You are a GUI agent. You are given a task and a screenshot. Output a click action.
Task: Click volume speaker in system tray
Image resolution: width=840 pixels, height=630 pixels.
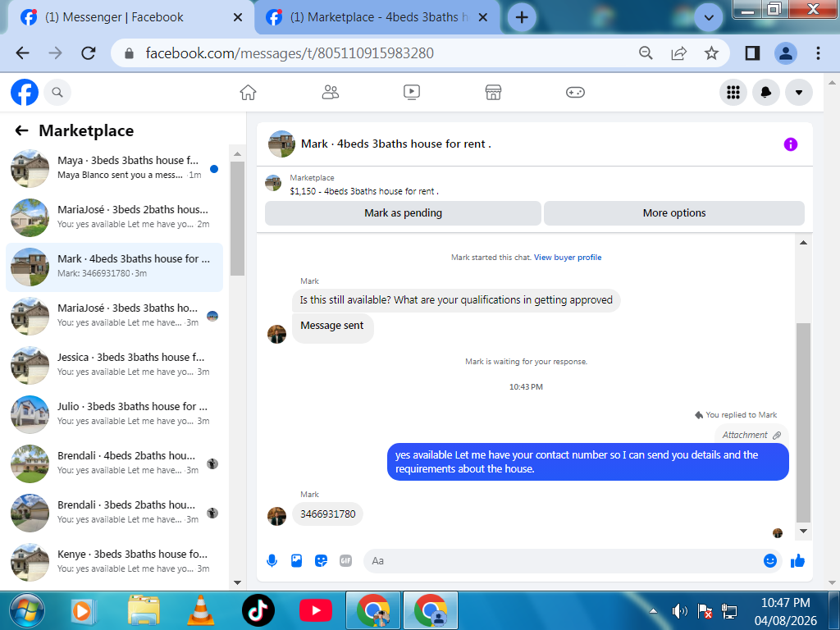679,611
